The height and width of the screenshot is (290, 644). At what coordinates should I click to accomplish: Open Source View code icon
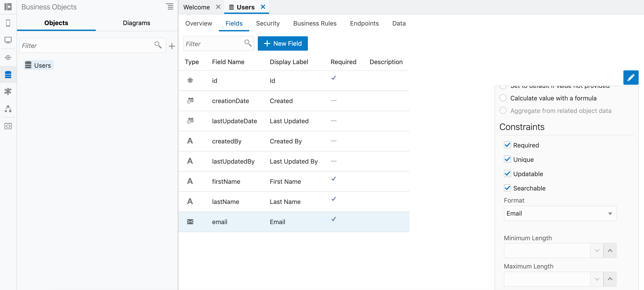click(8, 126)
